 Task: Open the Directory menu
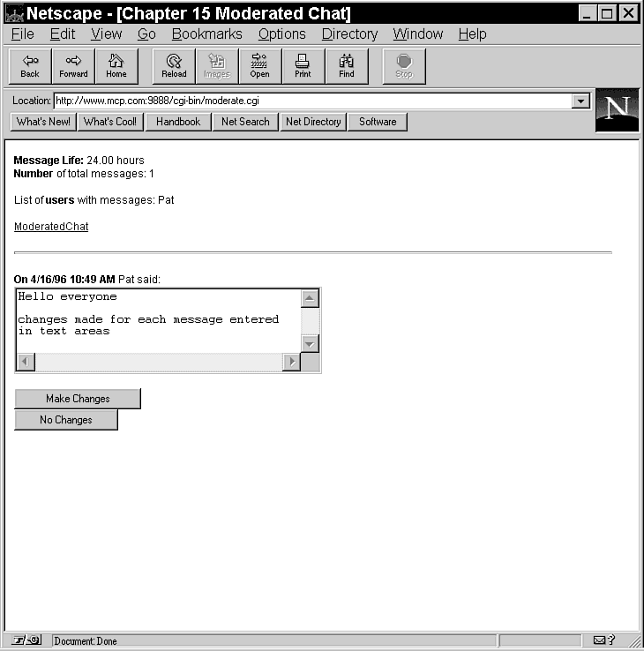(349, 34)
